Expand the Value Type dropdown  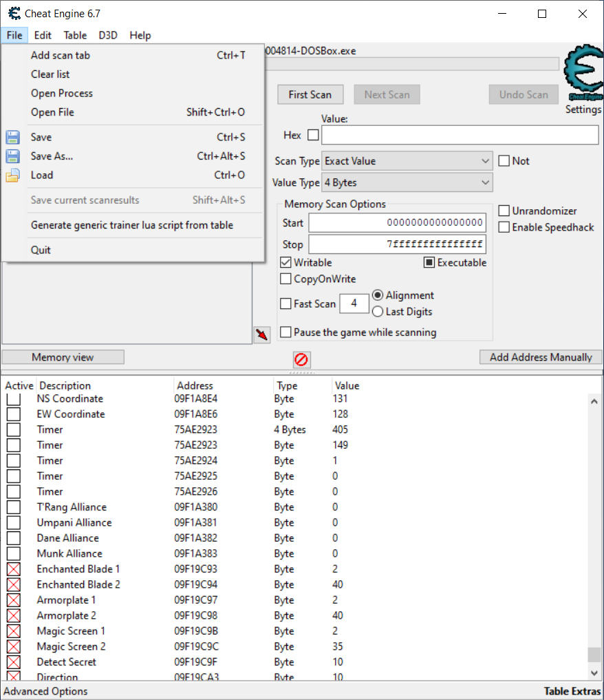point(407,183)
